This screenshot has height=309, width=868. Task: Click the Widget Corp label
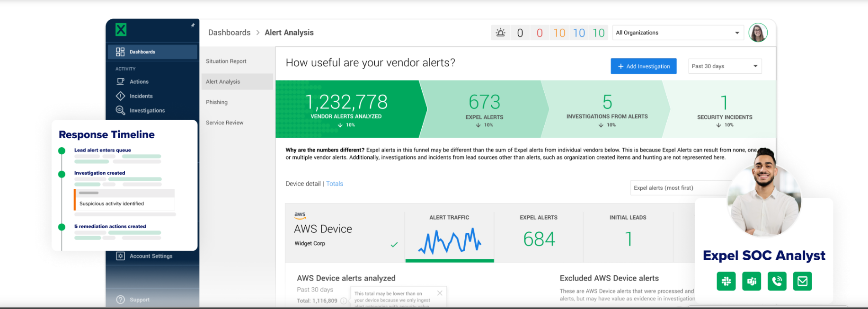point(310,243)
